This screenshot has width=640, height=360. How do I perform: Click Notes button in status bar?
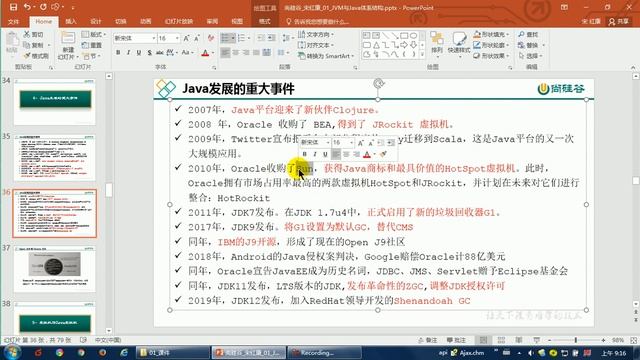click(x=428, y=340)
